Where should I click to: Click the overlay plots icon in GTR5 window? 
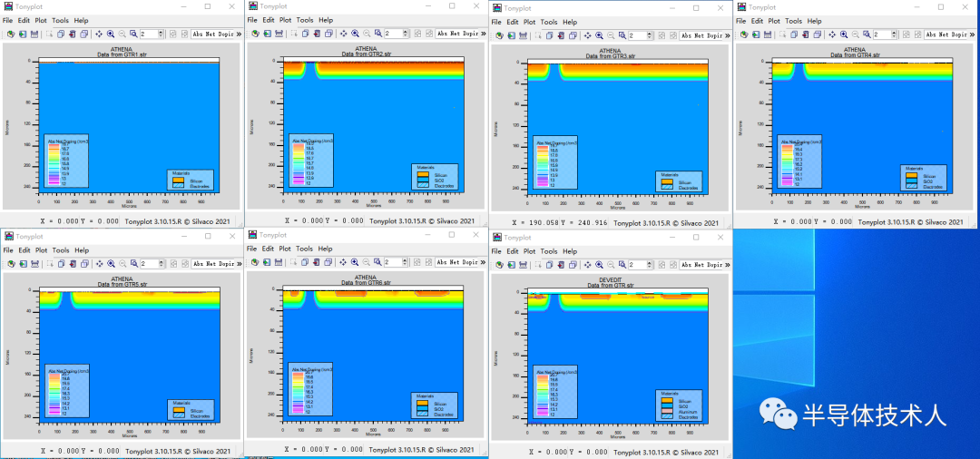84,264
